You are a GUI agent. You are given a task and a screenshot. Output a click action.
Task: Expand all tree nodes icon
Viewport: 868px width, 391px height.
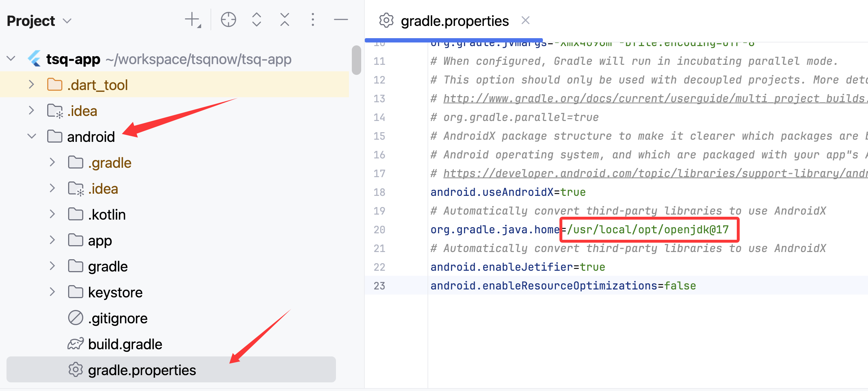256,20
